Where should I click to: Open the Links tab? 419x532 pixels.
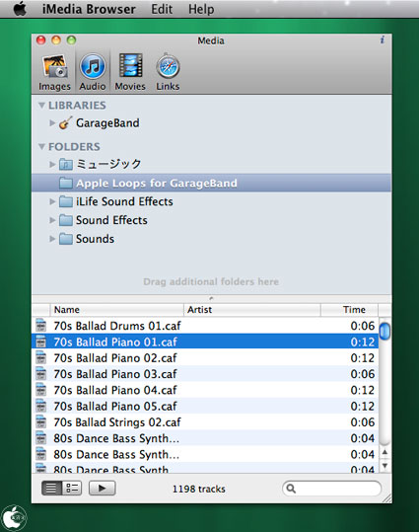[x=168, y=72]
